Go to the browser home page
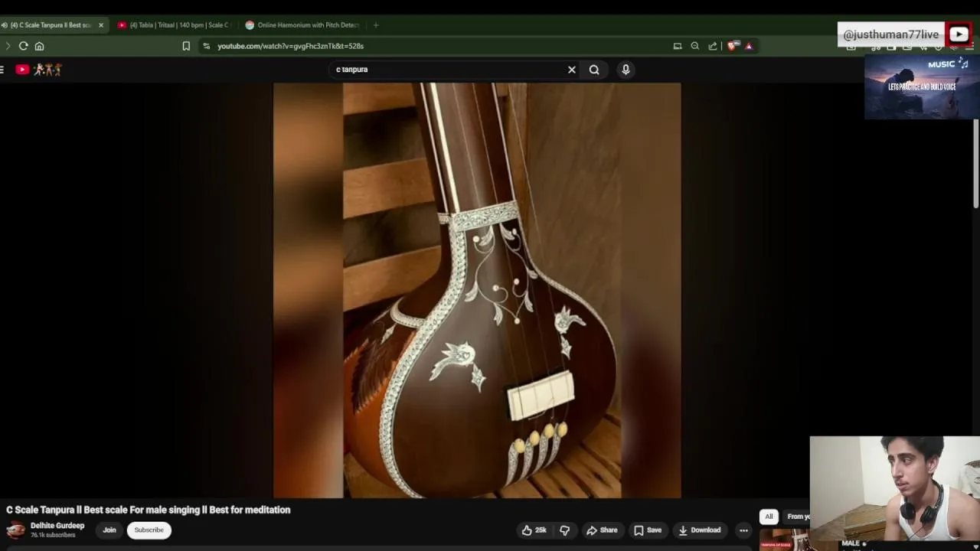 [x=39, y=46]
